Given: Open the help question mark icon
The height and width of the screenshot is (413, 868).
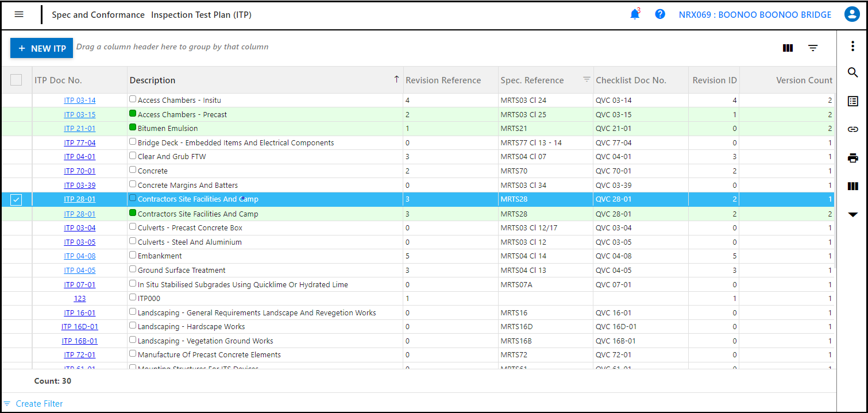Looking at the screenshot, I should click(660, 14).
